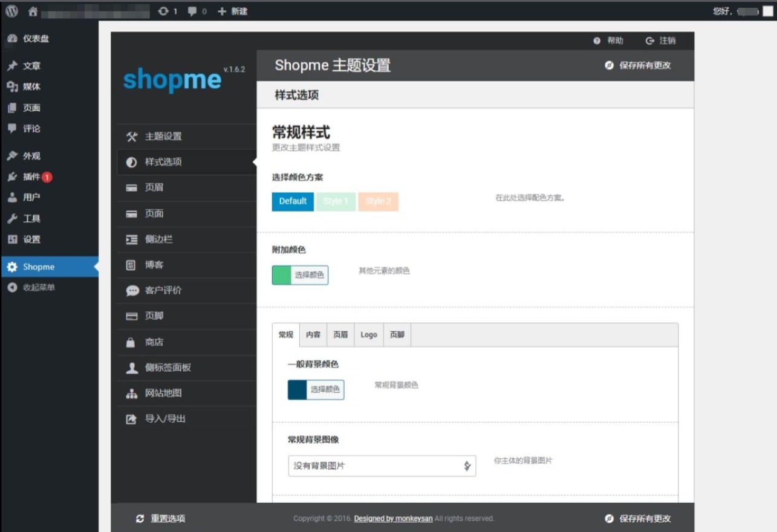This screenshot has height=532, width=777.
Task: Open the user avatar at top right
Action: (768, 11)
